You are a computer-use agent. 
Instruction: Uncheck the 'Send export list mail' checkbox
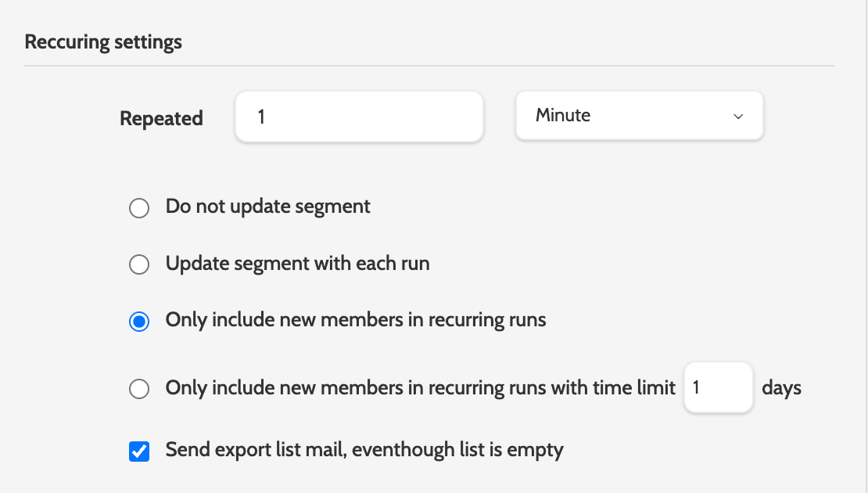[139, 452]
